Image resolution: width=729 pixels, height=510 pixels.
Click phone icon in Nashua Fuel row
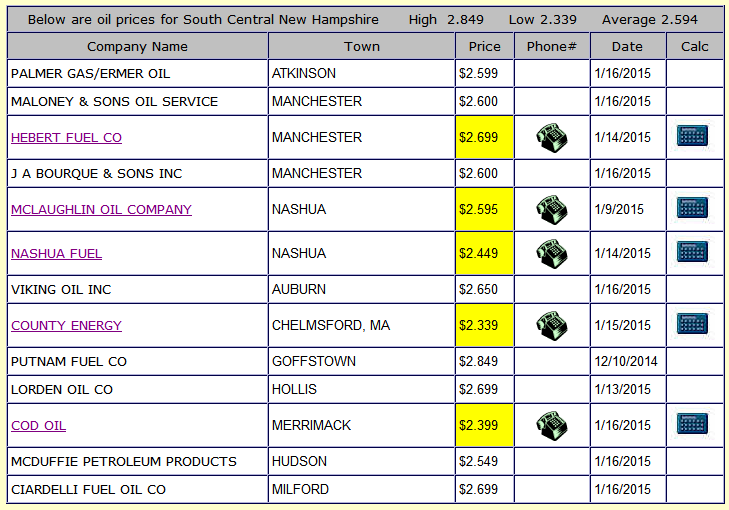point(552,253)
